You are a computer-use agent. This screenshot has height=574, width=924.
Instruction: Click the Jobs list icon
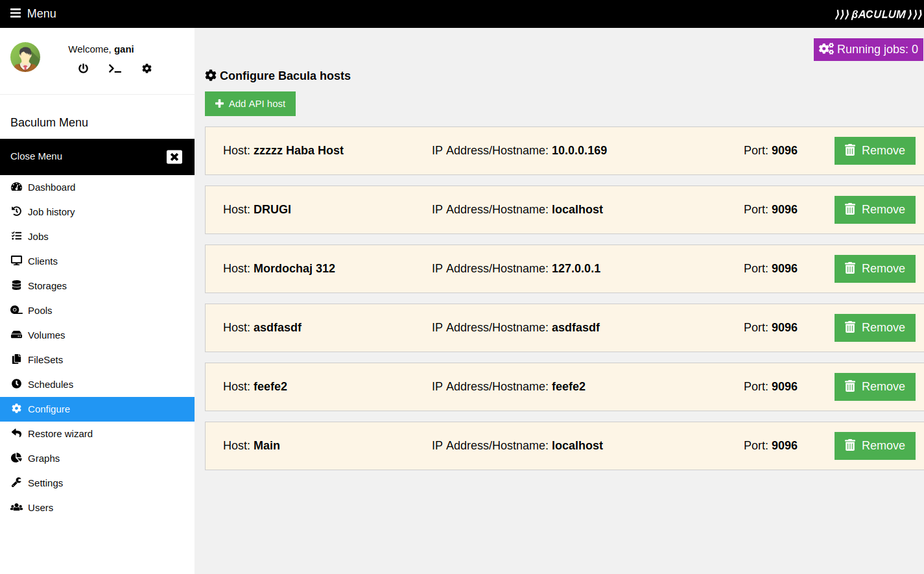[x=17, y=236]
